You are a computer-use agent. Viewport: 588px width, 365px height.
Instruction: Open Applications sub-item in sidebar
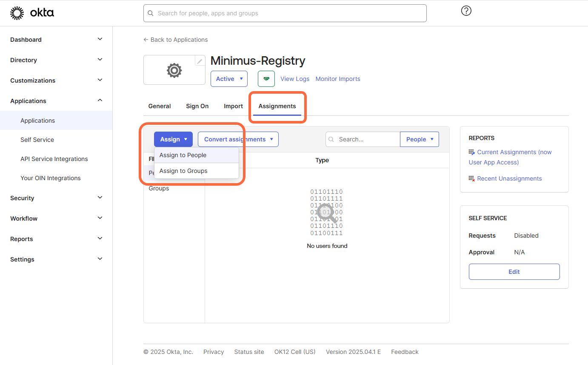point(56,121)
